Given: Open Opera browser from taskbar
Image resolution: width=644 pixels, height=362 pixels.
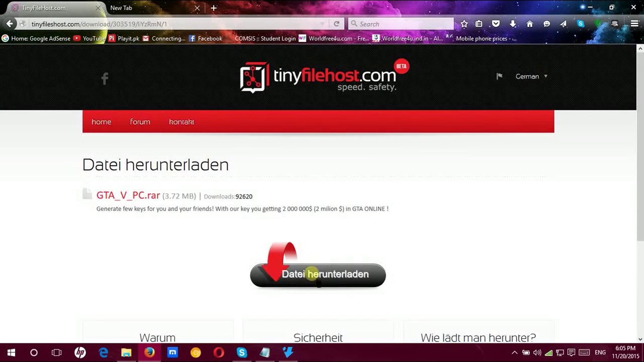Looking at the screenshot, I should click(x=219, y=353).
